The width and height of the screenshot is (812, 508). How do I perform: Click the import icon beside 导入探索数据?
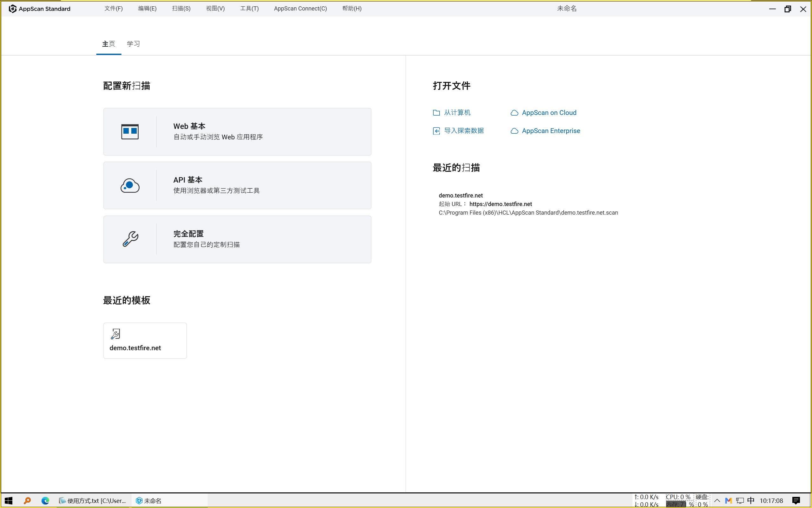tap(436, 131)
